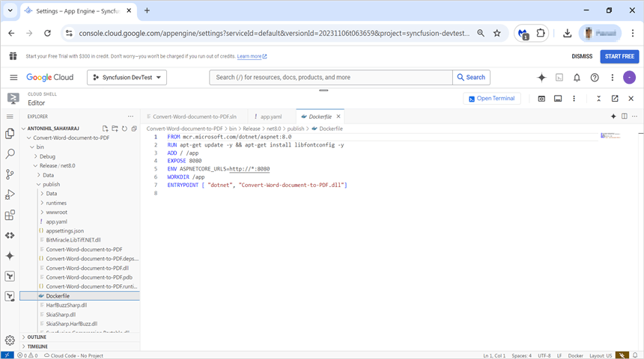The image size is (644, 359).
Task: Open the Extensions view
Action: [x=10, y=215]
